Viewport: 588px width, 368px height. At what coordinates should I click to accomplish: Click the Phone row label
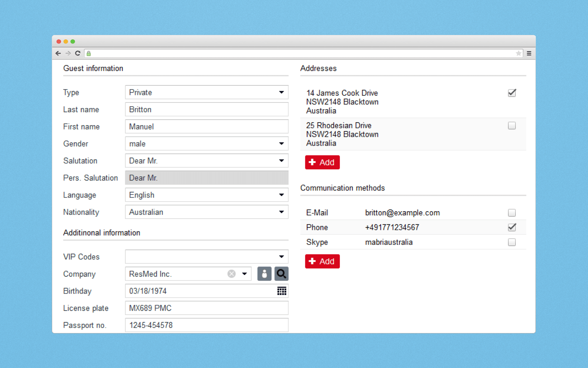click(x=317, y=227)
